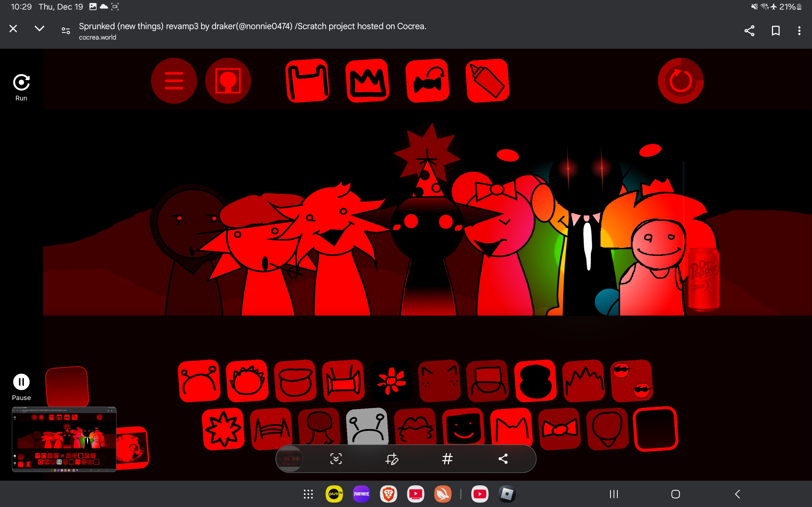Tap the hashtag tag button
812x507 pixels.
[x=447, y=459]
